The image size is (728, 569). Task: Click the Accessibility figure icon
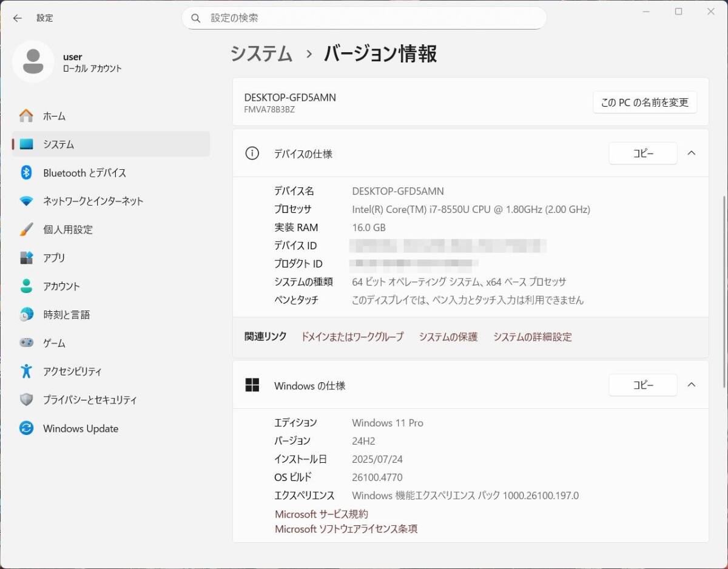(x=26, y=371)
